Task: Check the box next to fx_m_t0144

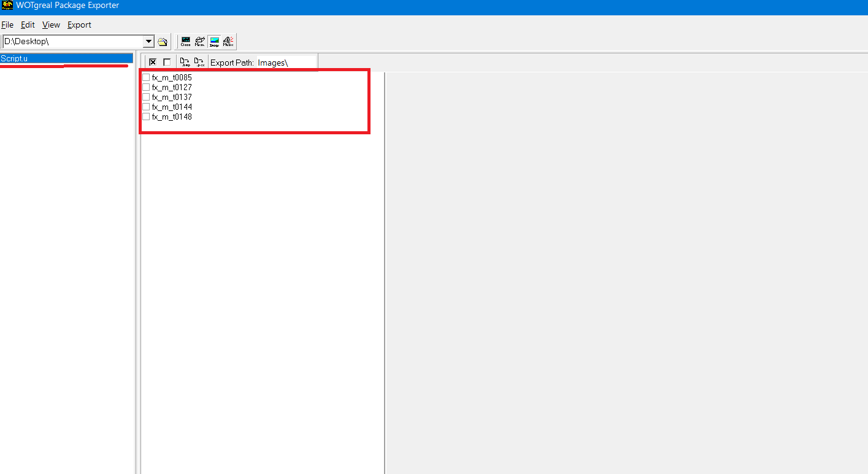Action: (146, 107)
